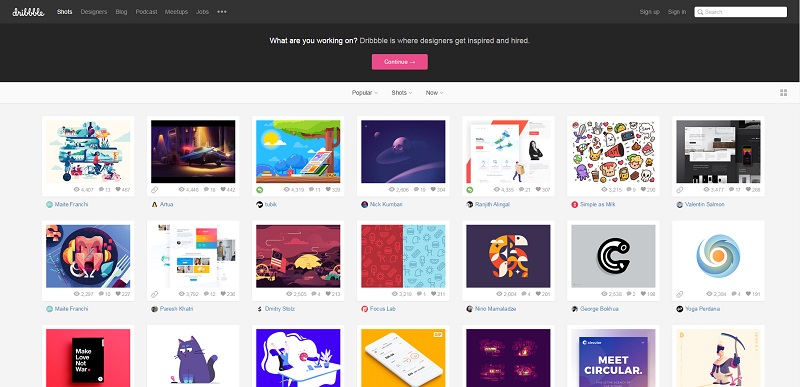Open Yoga Perdana's blue swirl logo shot
The image size is (800, 387).
(718, 256)
